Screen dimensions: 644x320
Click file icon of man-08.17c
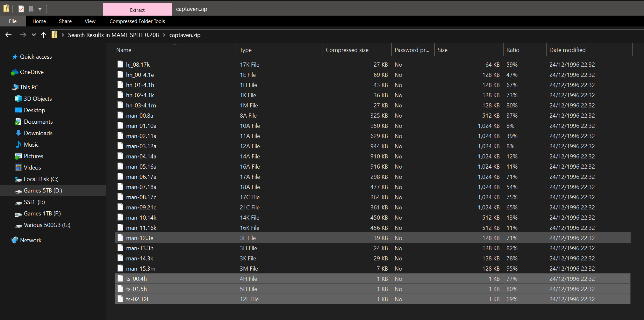[120, 197]
